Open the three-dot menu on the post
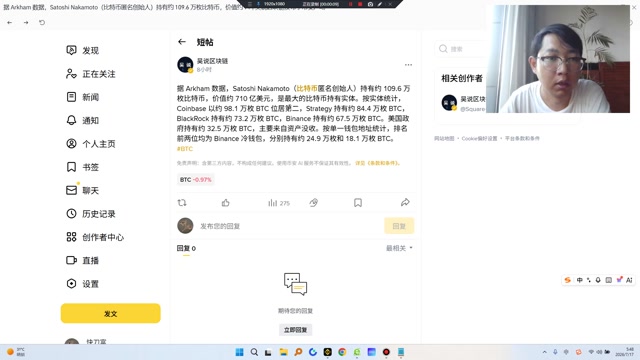The image size is (640, 360). point(408,64)
